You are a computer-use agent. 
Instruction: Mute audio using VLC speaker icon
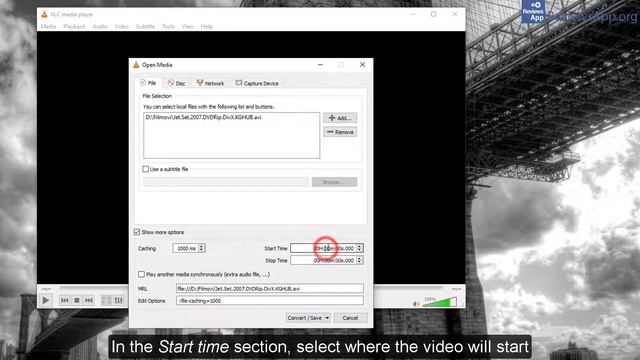(416, 304)
